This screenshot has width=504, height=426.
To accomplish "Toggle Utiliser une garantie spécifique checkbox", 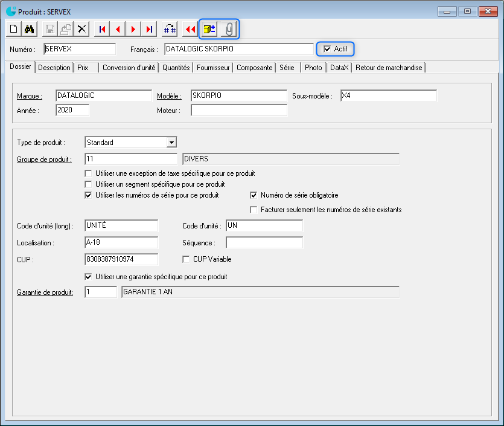I will click(88, 277).
